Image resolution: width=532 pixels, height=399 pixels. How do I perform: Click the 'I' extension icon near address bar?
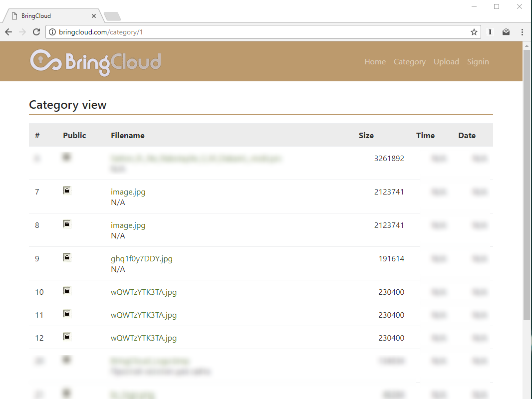coord(490,31)
